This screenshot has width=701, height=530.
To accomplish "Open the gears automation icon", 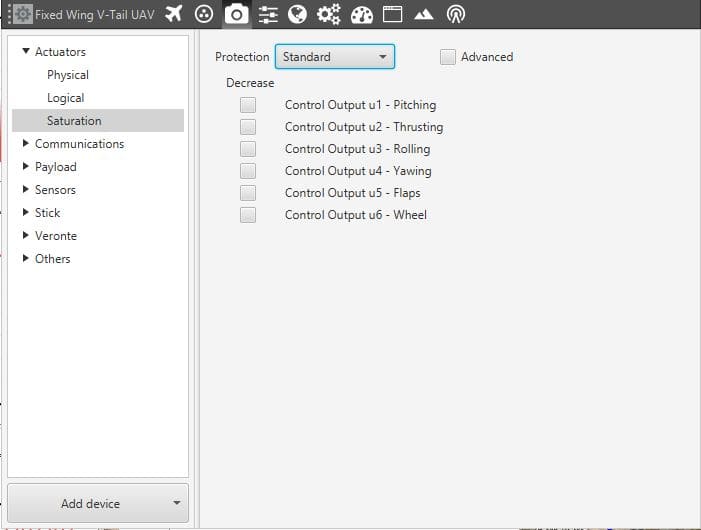I will (x=329, y=14).
